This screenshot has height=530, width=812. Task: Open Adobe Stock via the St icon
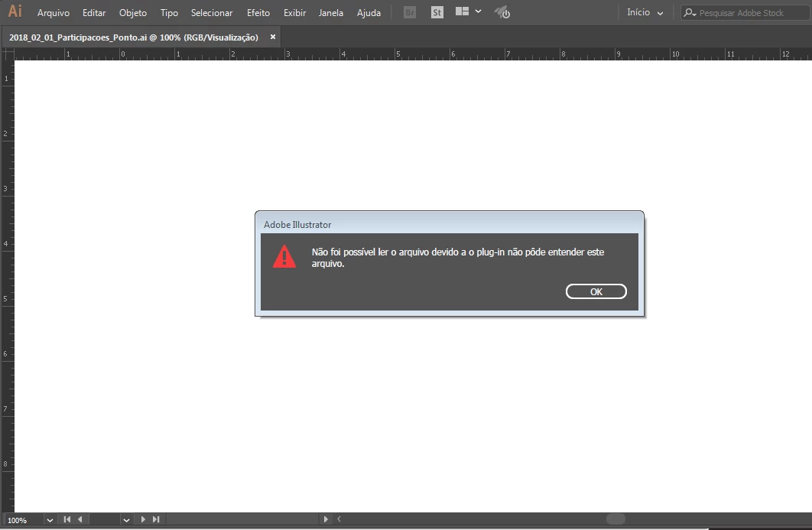click(x=437, y=12)
